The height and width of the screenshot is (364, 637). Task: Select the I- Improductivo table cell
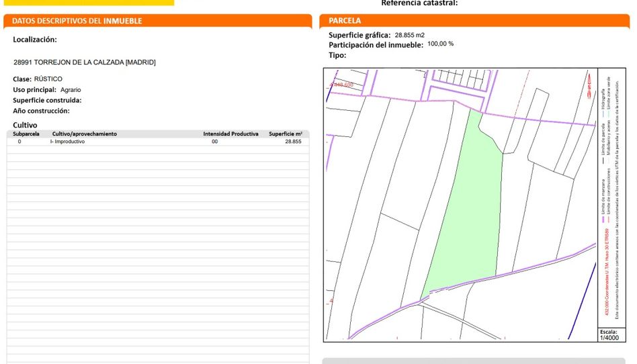pos(67,142)
